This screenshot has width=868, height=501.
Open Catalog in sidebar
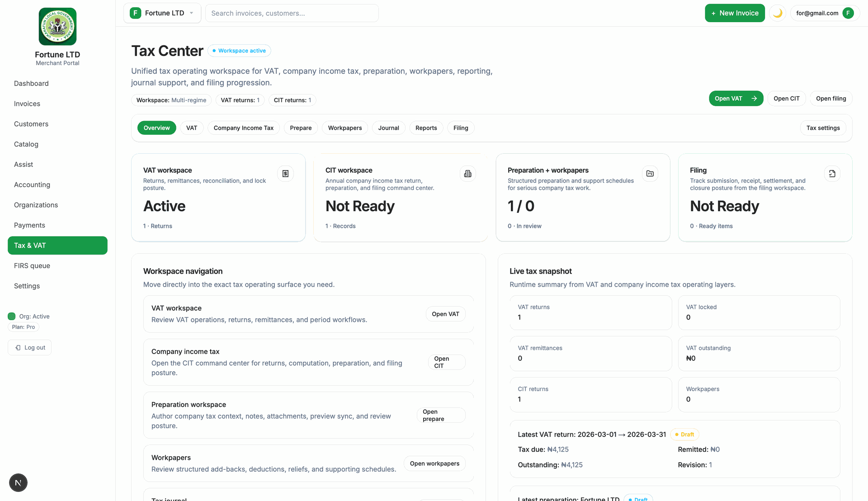pyautogui.click(x=57, y=144)
